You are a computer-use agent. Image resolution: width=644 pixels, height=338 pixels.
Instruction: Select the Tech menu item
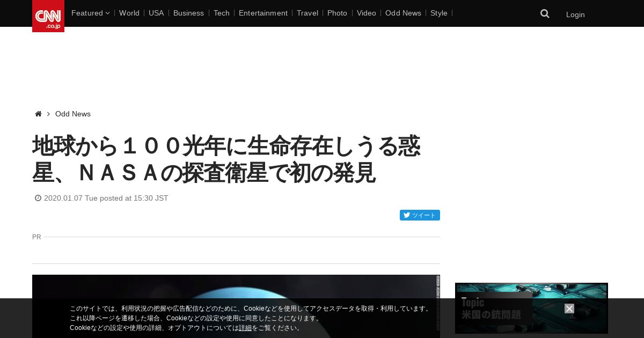click(222, 13)
